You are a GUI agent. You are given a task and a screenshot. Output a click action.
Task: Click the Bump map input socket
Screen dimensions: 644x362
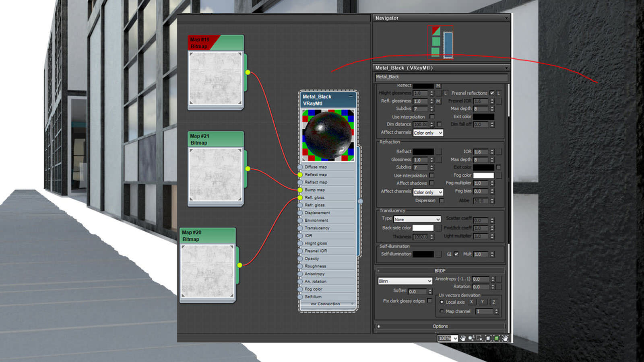(300, 190)
